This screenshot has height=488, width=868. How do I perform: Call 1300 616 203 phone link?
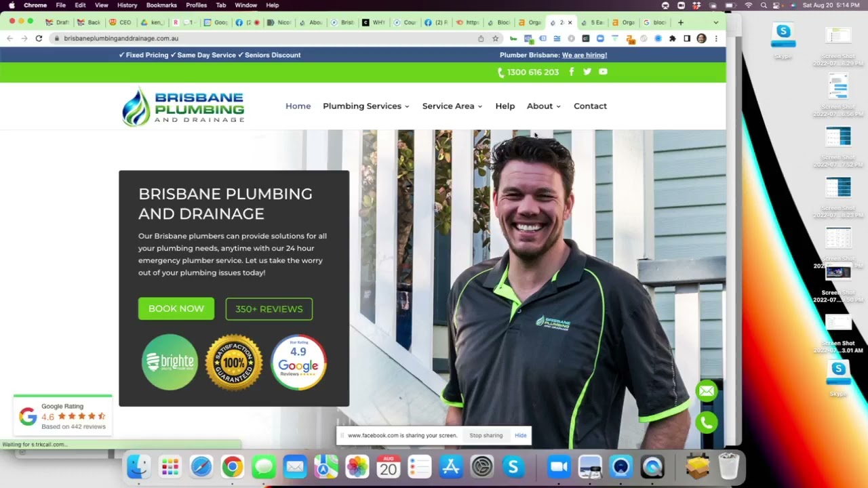point(528,72)
